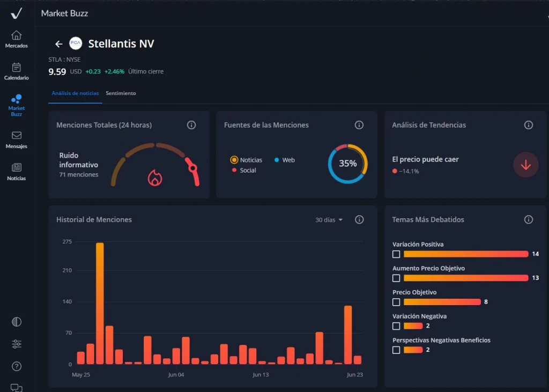The image size is (549, 392).
Task: Click the +2.46% change value
Action: point(114,71)
